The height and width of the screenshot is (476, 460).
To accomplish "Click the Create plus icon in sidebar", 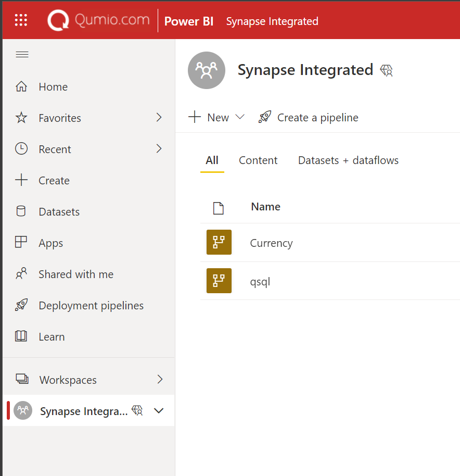I will 21,180.
